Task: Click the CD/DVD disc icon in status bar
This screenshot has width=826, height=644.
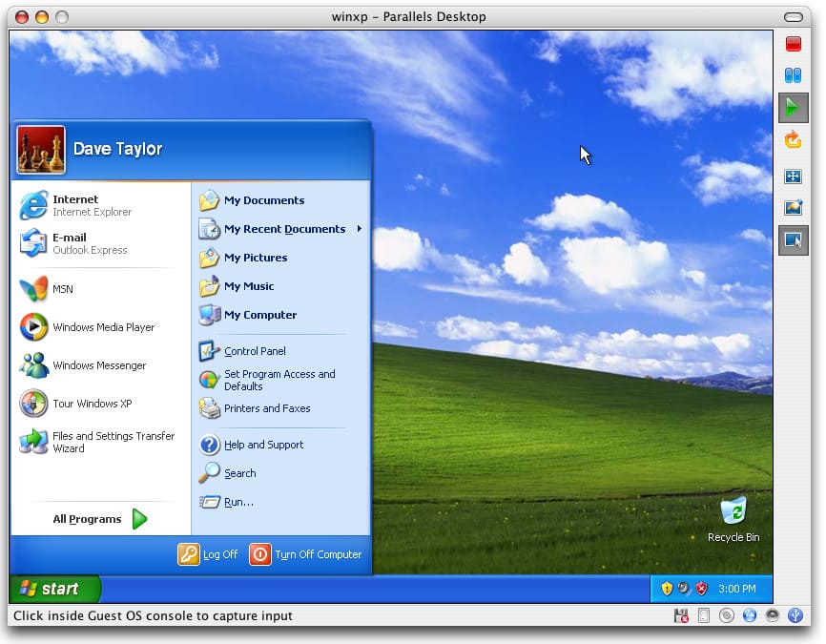Action: 727,615
